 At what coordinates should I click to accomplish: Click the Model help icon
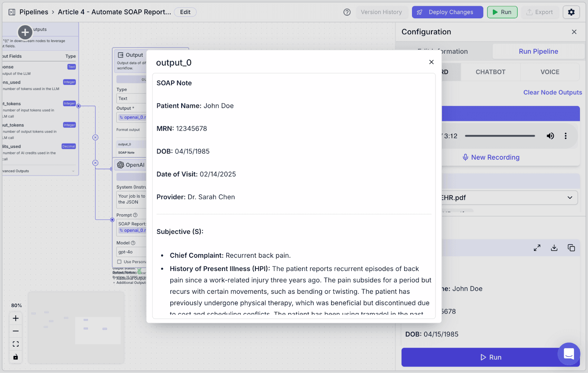(x=133, y=243)
